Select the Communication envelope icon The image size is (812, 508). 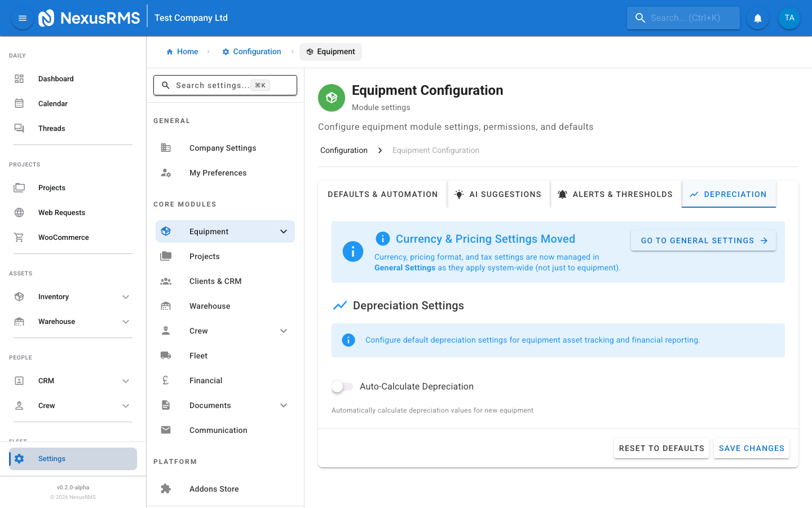coord(165,430)
